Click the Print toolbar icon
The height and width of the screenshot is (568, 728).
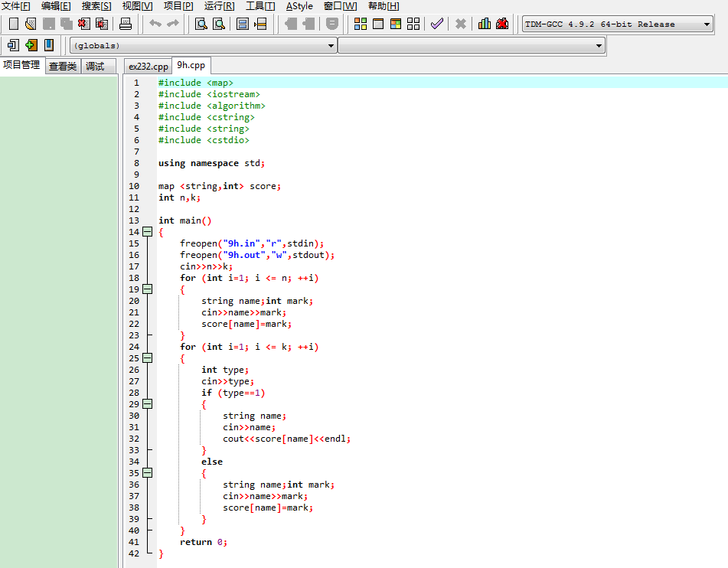pos(126,24)
